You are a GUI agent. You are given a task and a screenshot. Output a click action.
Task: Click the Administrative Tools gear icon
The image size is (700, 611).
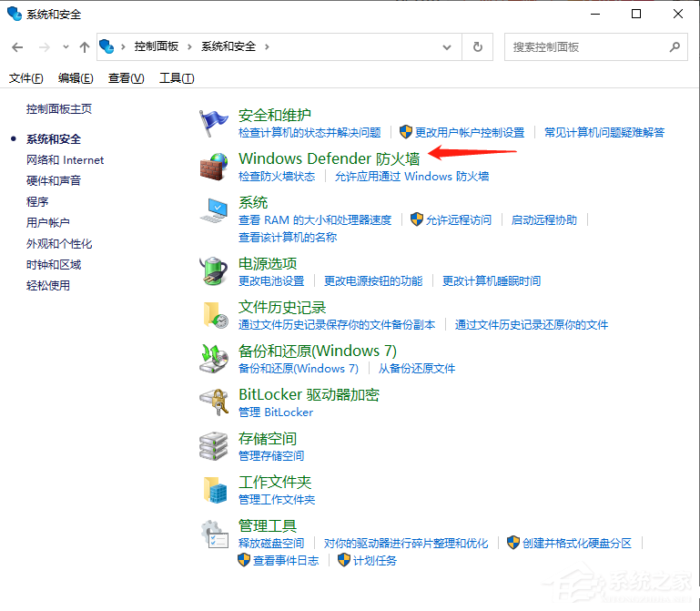tap(214, 534)
